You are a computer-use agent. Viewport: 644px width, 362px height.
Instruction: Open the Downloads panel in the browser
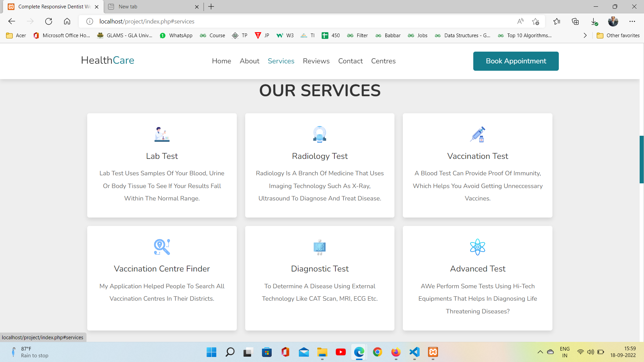tap(594, 21)
